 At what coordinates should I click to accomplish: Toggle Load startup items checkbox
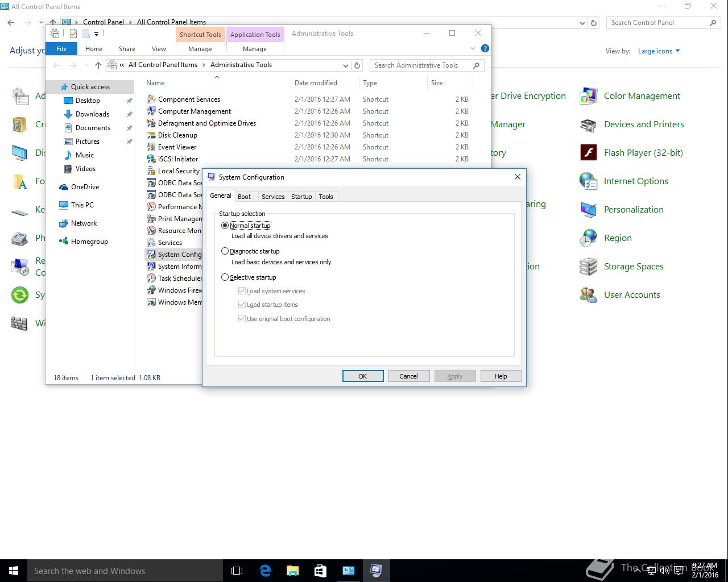click(x=242, y=305)
